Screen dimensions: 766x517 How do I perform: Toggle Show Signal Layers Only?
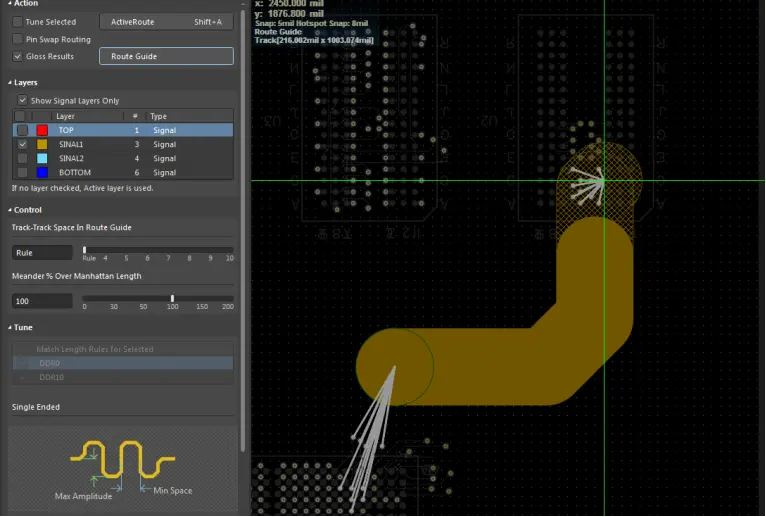click(22, 101)
